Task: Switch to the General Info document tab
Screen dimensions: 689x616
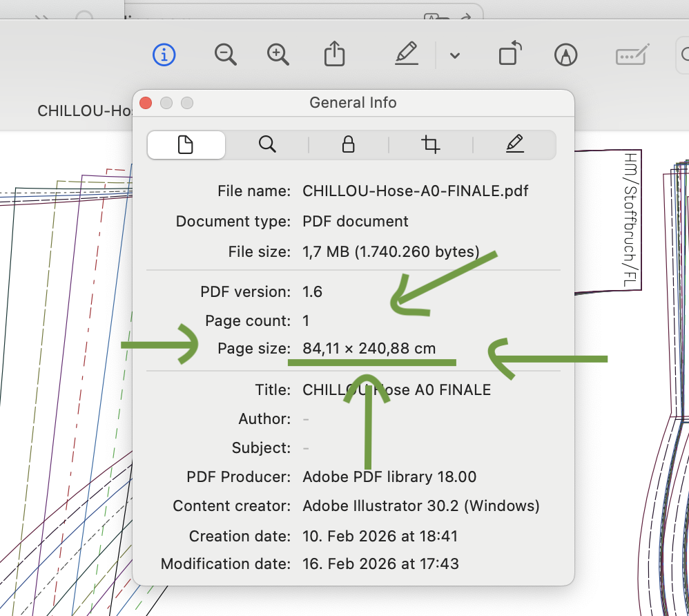Action: click(x=186, y=144)
